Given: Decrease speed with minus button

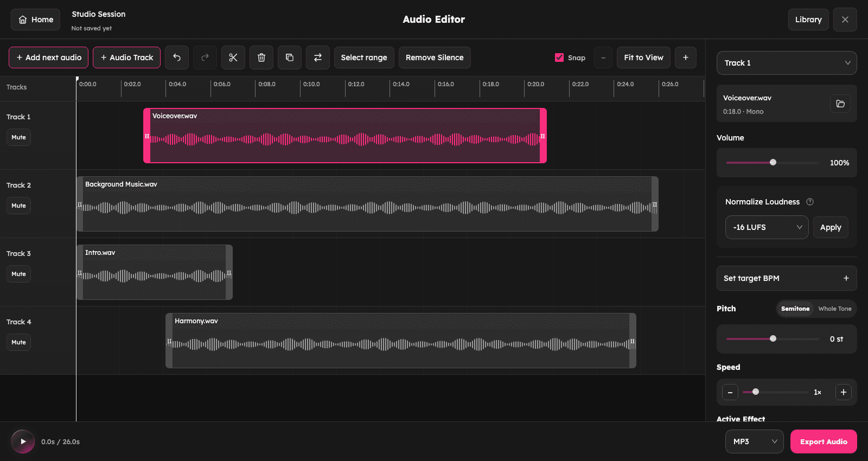Looking at the screenshot, I should tap(730, 392).
